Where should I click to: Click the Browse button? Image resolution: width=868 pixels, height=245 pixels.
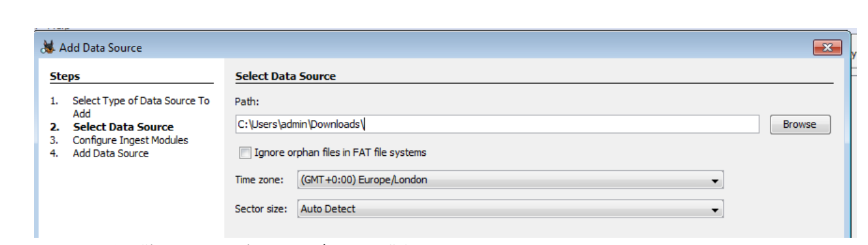point(800,124)
